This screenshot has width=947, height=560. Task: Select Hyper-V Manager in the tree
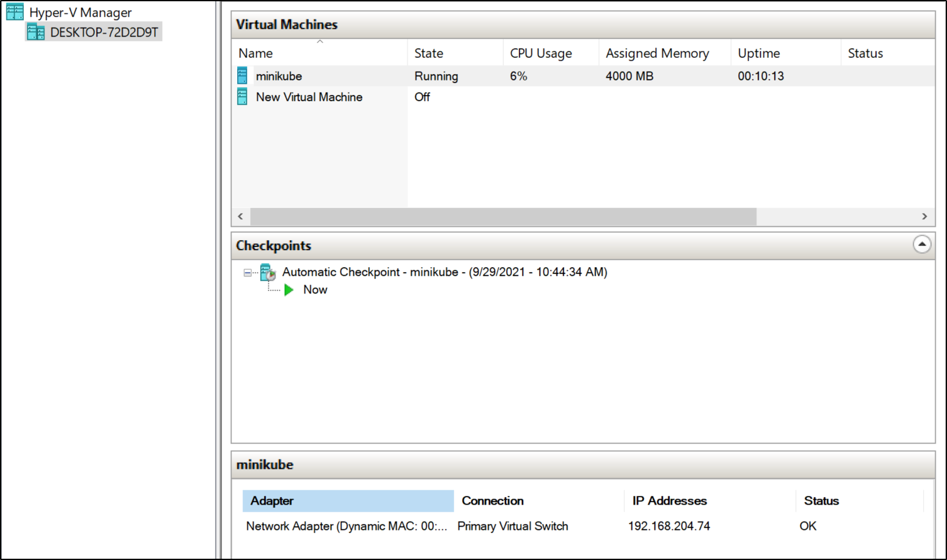pos(80,13)
